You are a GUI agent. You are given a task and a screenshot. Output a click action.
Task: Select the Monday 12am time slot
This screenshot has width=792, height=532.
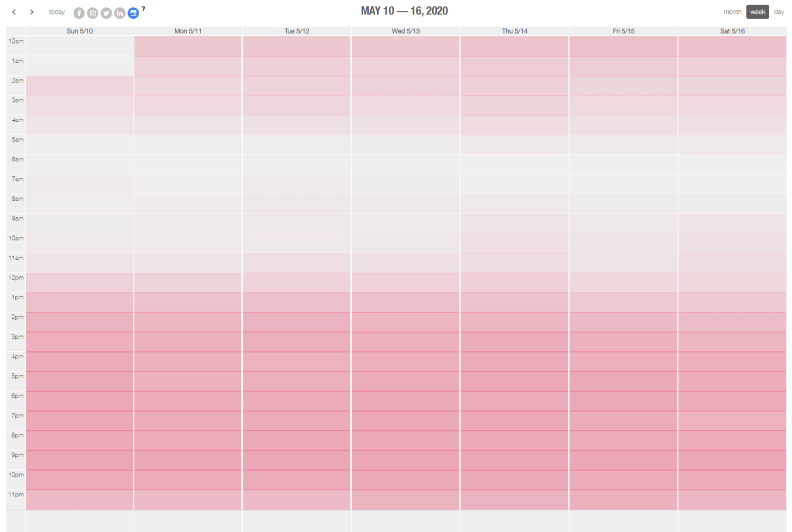(x=188, y=46)
